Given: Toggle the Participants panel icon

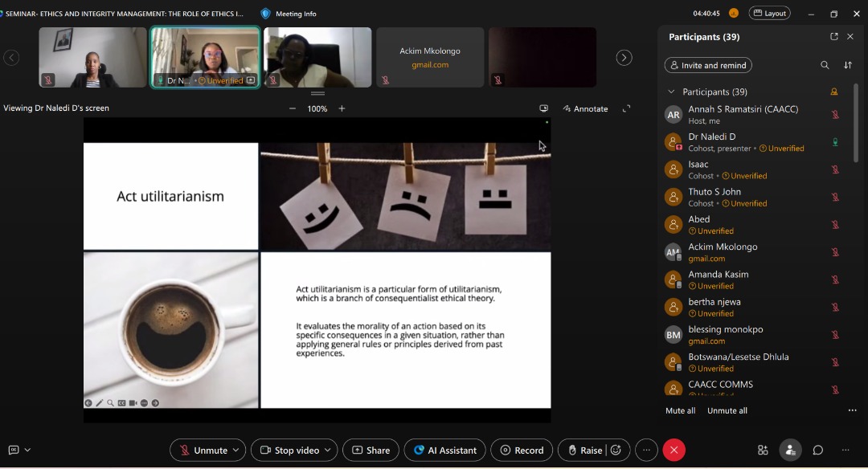Looking at the screenshot, I should (x=790, y=451).
